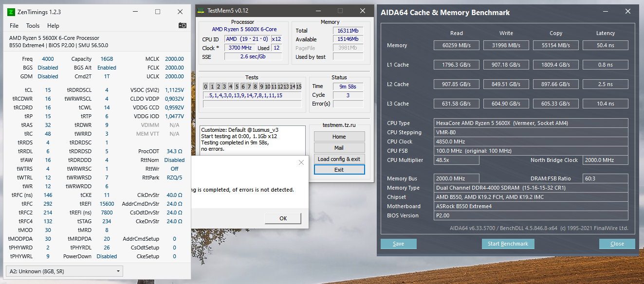The height and width of the screenshot is (284, 644).
Task: Click the Home button in TestMem5
Action: click(339, 137)
